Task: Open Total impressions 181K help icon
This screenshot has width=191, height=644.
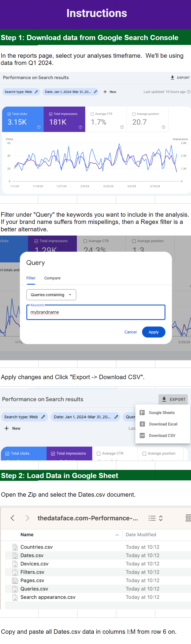Action: pos(80,127)
